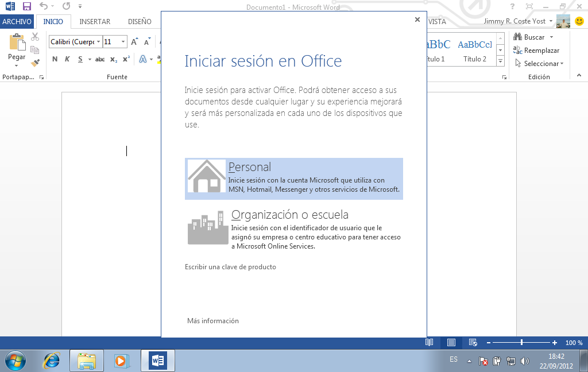This screenshot has width=588, height=372.
Task: Switch to Web Layout view
Action: click(x=473, y=342)
